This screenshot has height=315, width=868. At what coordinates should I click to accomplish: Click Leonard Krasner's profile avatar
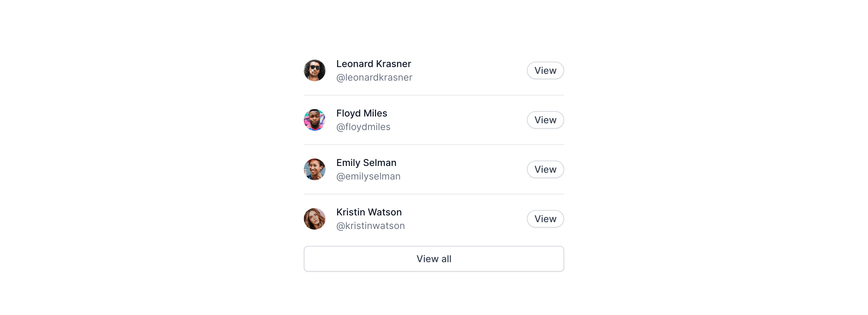point(314,70)
